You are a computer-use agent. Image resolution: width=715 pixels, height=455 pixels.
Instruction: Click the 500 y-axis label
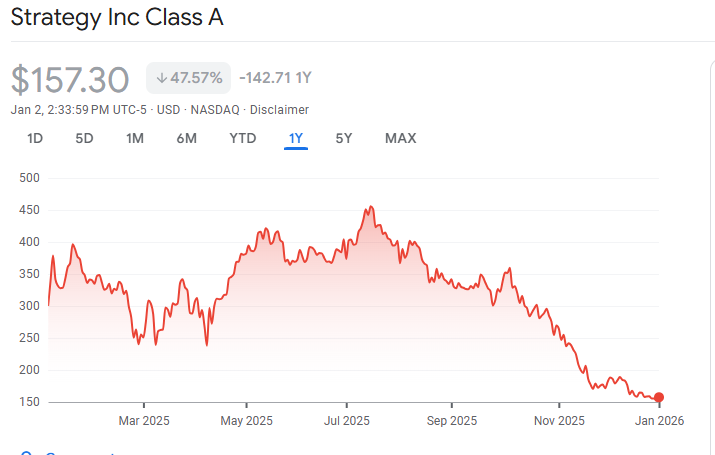29,178
